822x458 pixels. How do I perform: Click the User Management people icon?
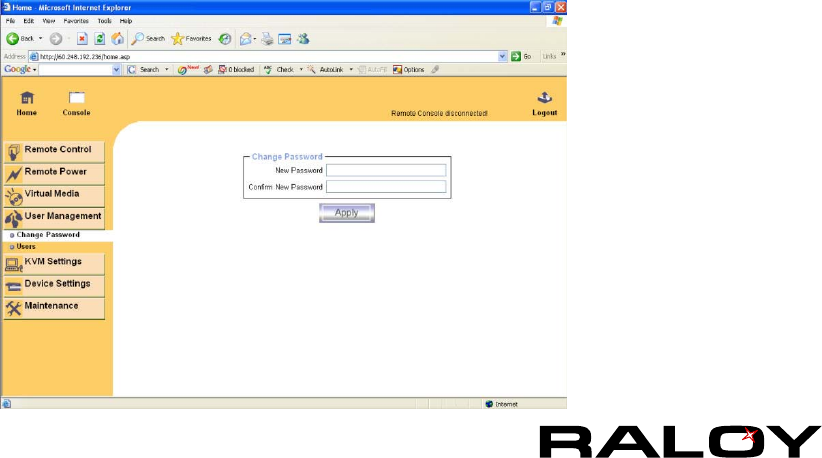tap(14, 219)
